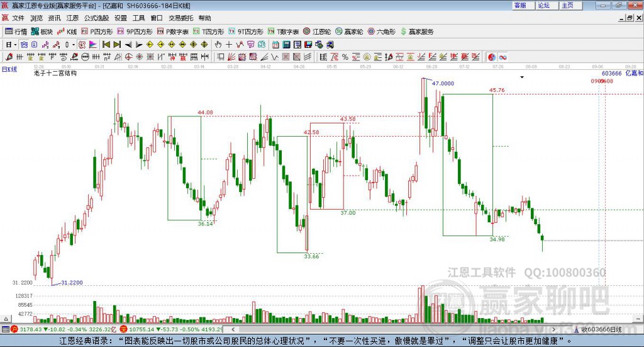Click the 603666 stock code label
The width and height of the screenshot is (644, 347).
(x=611, y=73)
